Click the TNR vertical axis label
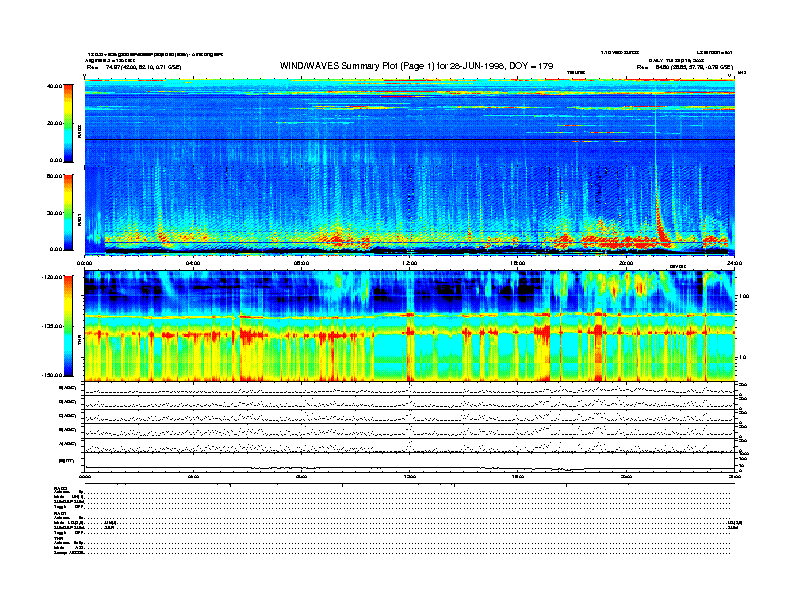 pyautogui.click(x=79, y=342)
